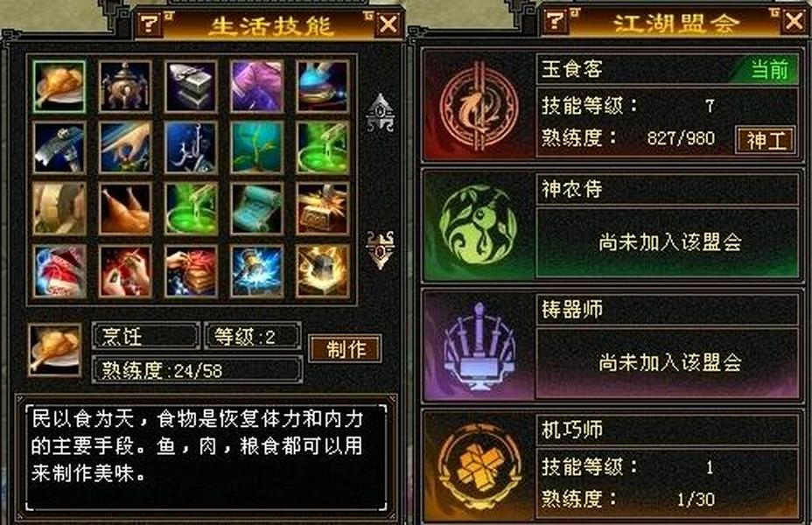Image resolution: width=812 pixels, height=525 pixels.
Task: Select the green sprout planting skill icon
Action: (x=257, y=148)
